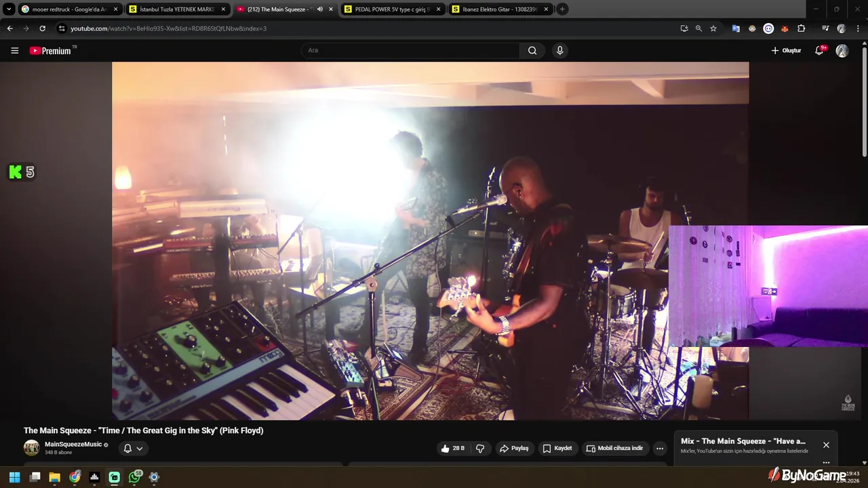Open MainSqueezeMusic channel name link
Viewport: 868px width, 488px height.
[x=73, y=445]
